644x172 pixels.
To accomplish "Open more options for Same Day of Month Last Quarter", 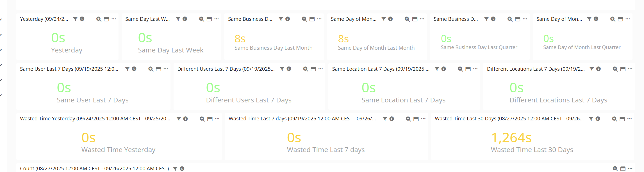I will 628,19.
